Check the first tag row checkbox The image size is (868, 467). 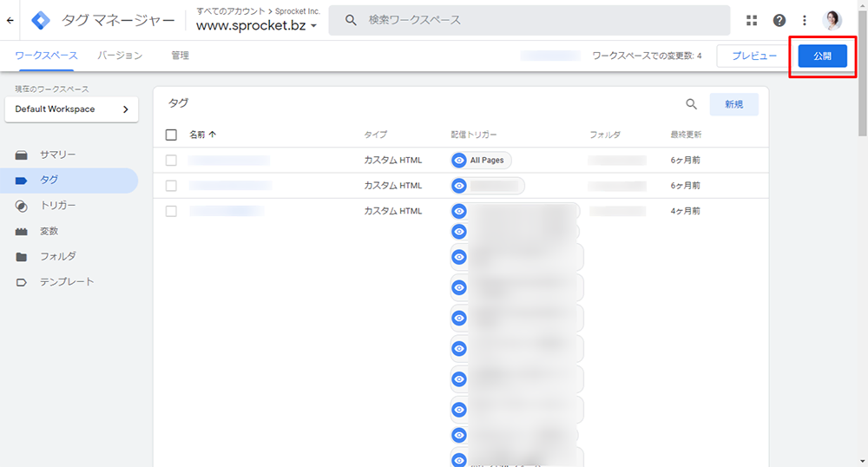(x=171, y=161)
